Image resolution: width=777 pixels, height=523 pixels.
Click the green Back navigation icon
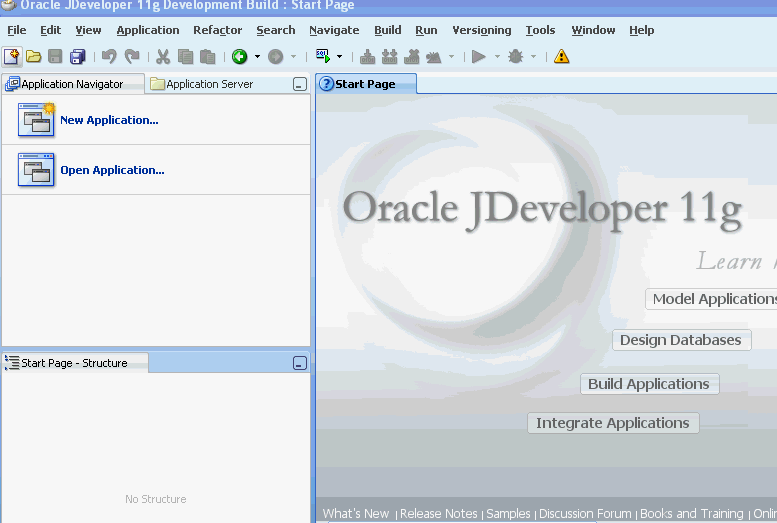[x=240, y=57]
